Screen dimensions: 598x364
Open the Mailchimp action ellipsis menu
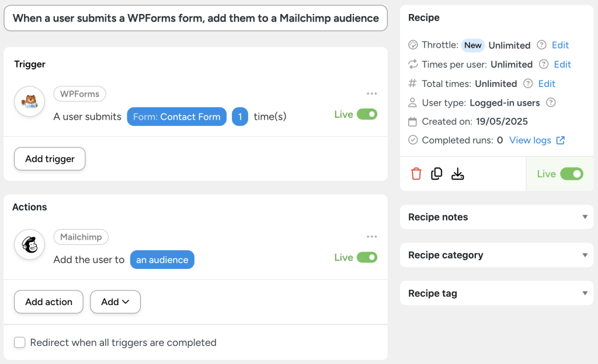pos(372,236)
